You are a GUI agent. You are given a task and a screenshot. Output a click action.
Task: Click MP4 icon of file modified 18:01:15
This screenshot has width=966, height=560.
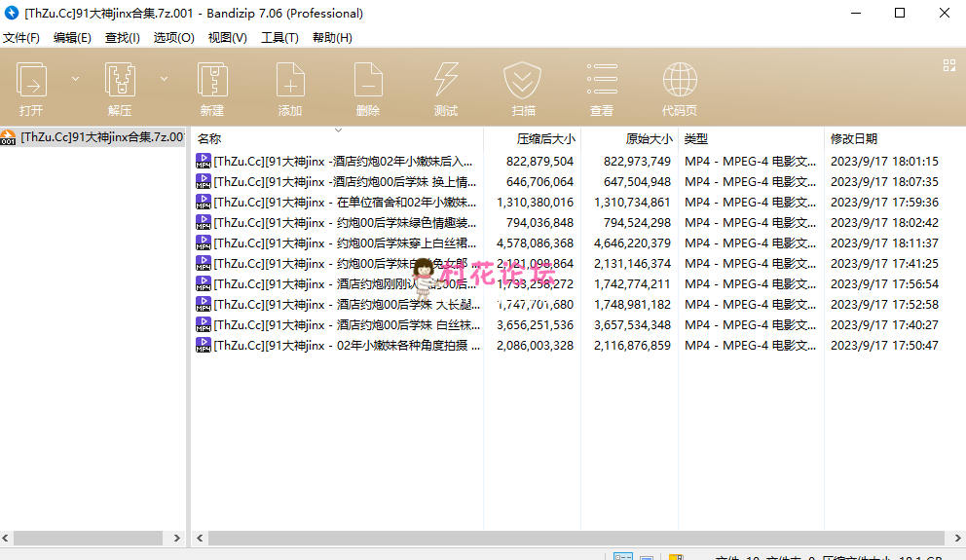pyautogui.click(x=204, y=162)
